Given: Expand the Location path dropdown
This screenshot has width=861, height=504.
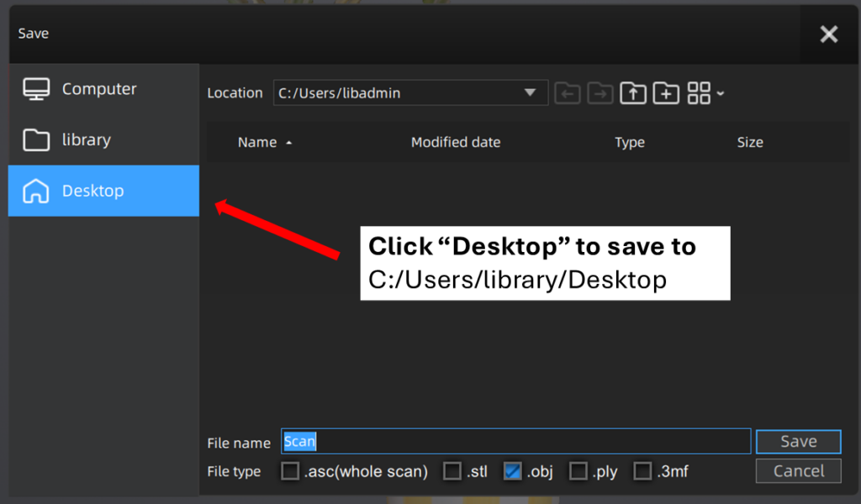Looking at the screenshot, I should coord(530,93).
